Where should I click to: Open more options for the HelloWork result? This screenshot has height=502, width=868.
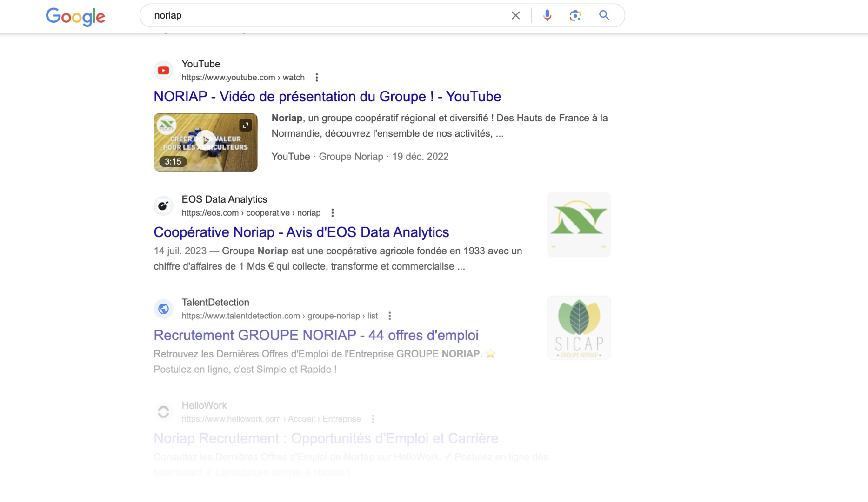coord(373,419)
